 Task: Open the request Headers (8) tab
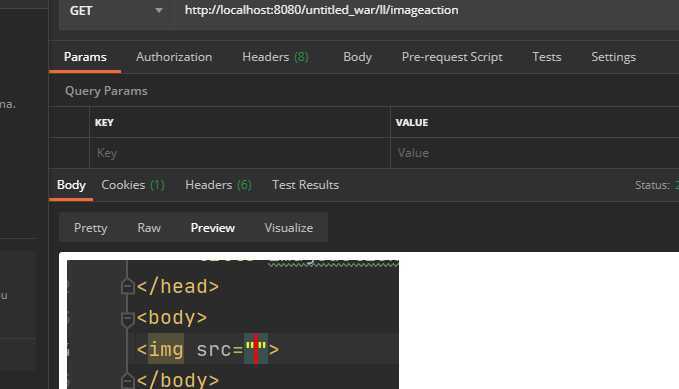click(275, 57)
